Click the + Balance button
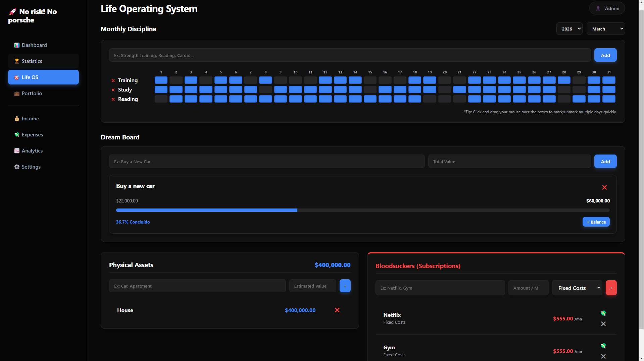The width and height of the screenshot is (644, 361). tap(596, 222)
